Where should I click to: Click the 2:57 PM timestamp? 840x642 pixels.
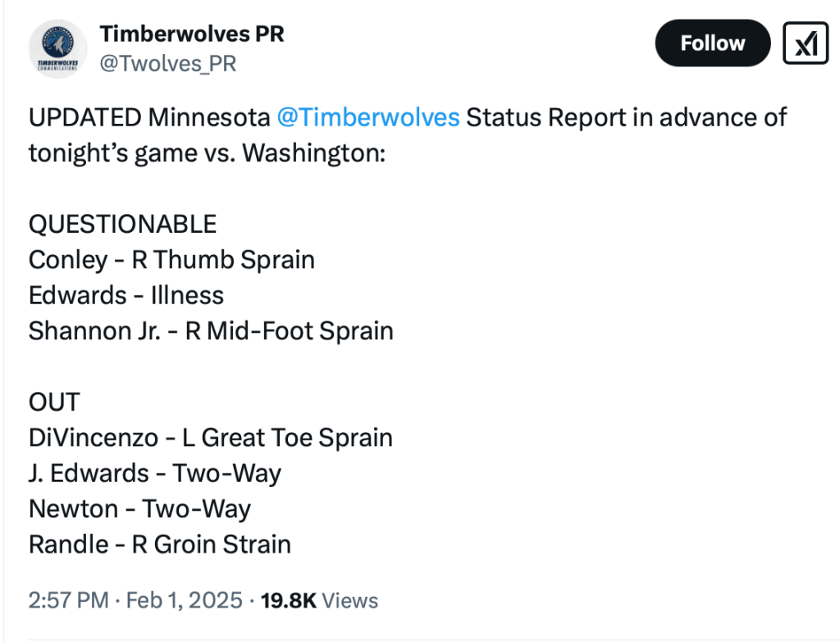[69, 600]
